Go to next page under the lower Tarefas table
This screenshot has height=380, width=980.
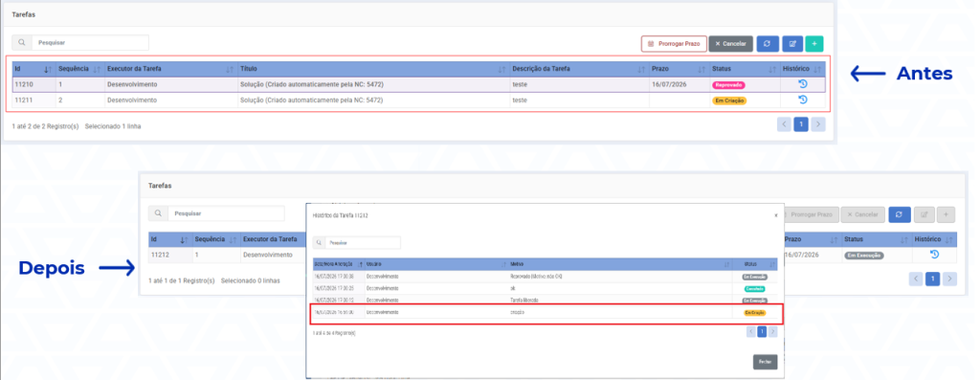(950, 279)
